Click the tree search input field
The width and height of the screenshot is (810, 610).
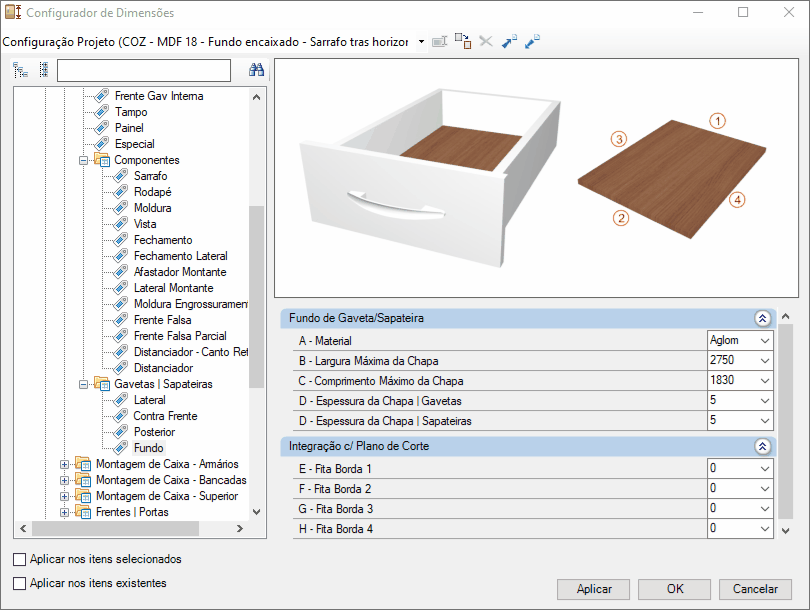coord(144,70)
